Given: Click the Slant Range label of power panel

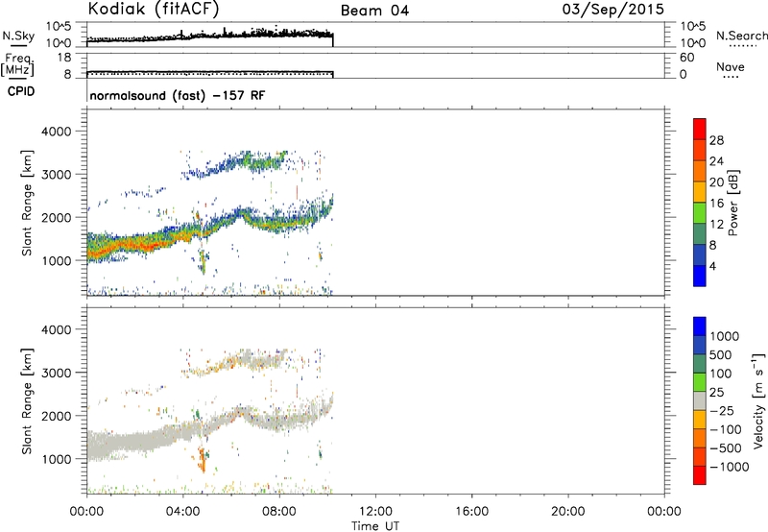Looking at the screenshot, I should coord(27,203).
